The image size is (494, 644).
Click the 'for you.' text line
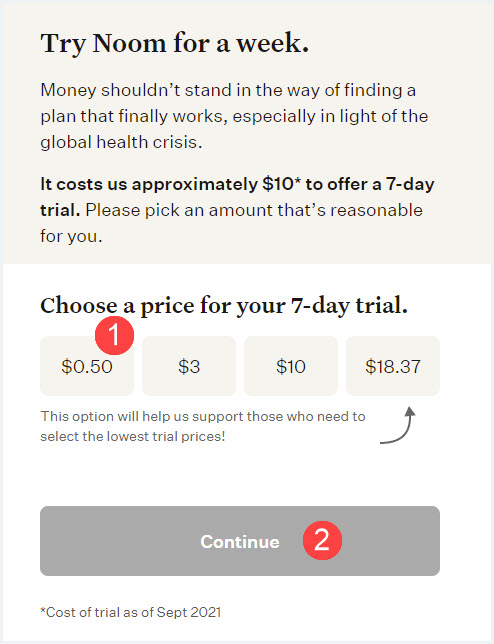[71, 236]
